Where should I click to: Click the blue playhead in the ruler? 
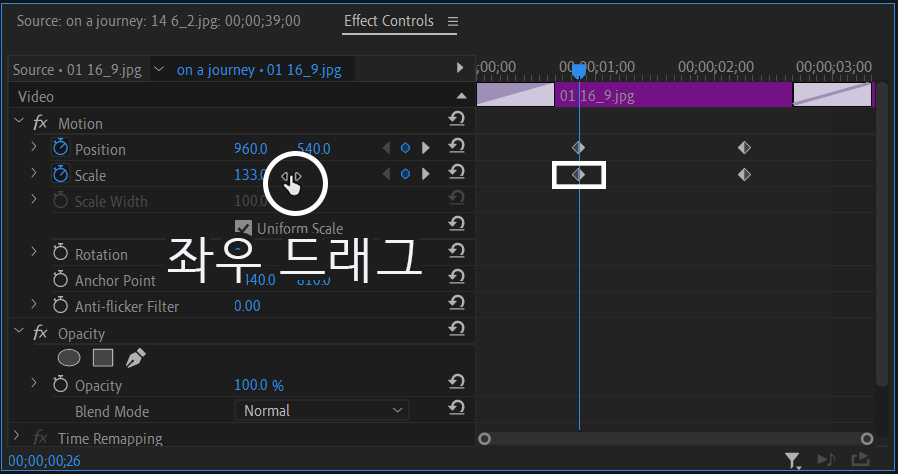pyautogui.click(x=579, y=71)
